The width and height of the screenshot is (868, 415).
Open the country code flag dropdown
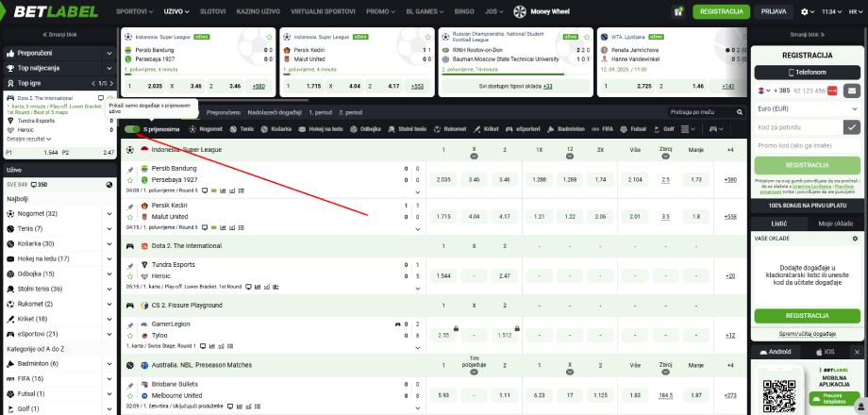pos(764,91)
